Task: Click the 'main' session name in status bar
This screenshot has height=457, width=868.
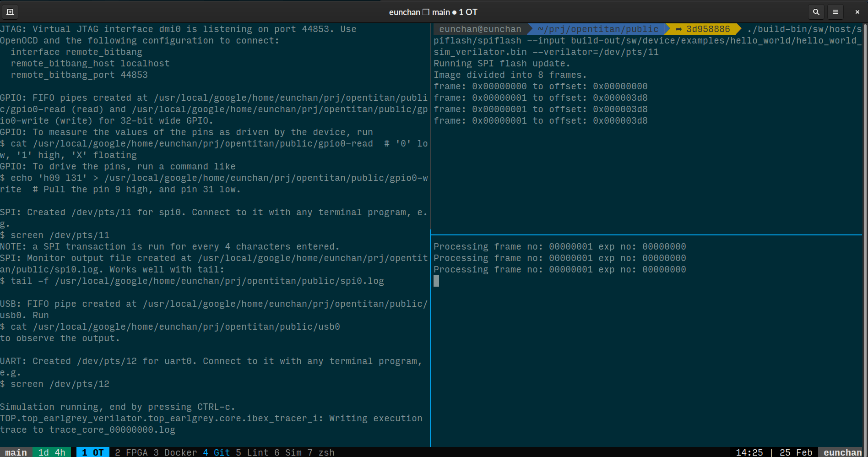Action: 15,452
